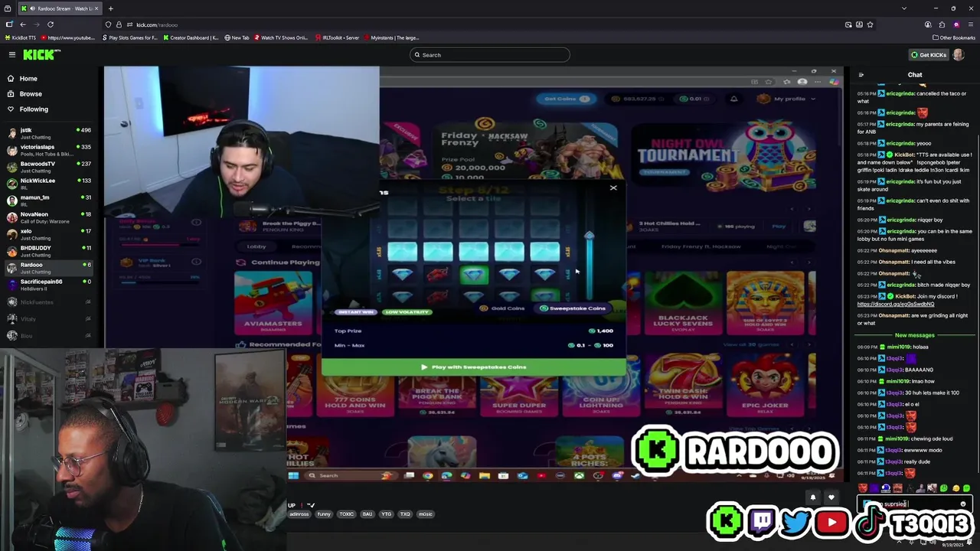The image size is (980, 551).
Task: Click username mimi1019 on the holaaa message
Action: [900, 347]
